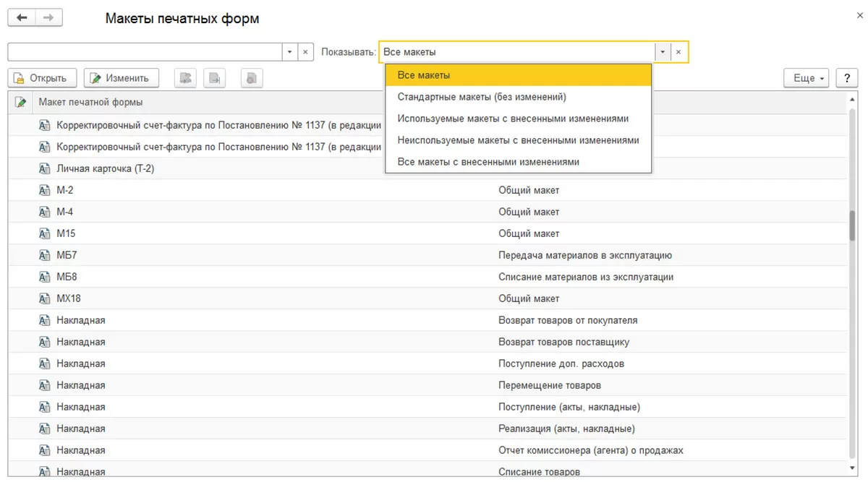Clear the Показывать filter with its × button
This screenshot has width=868, height=482.
pyautogui.click(x=678, y=52)
